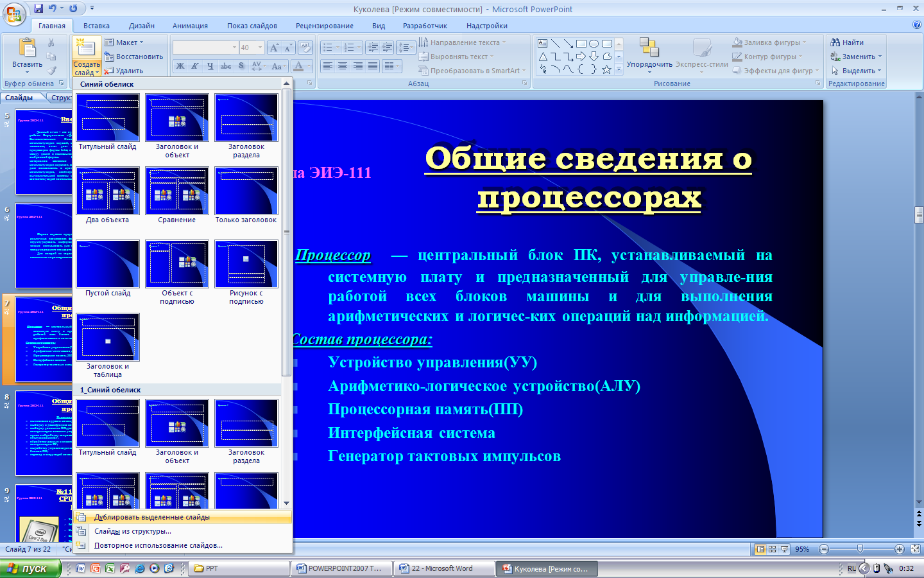Save the presentation via Quick Access toolbar

(38, 8)
